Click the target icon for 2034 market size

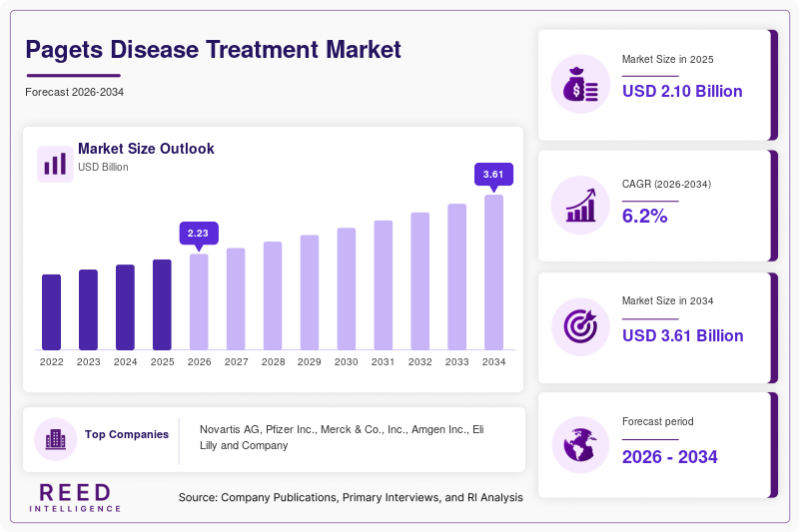click(x=580, y=326)
